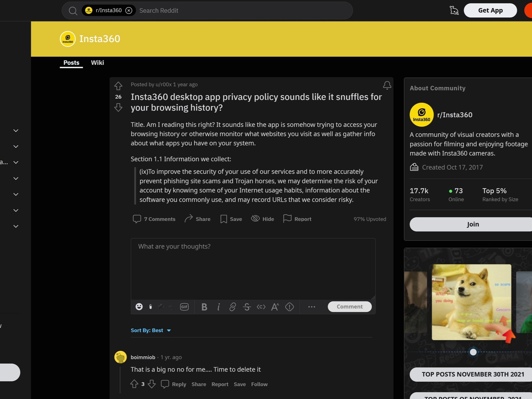
Task: Toggle inline code formatting
Action: coord(261,307)
